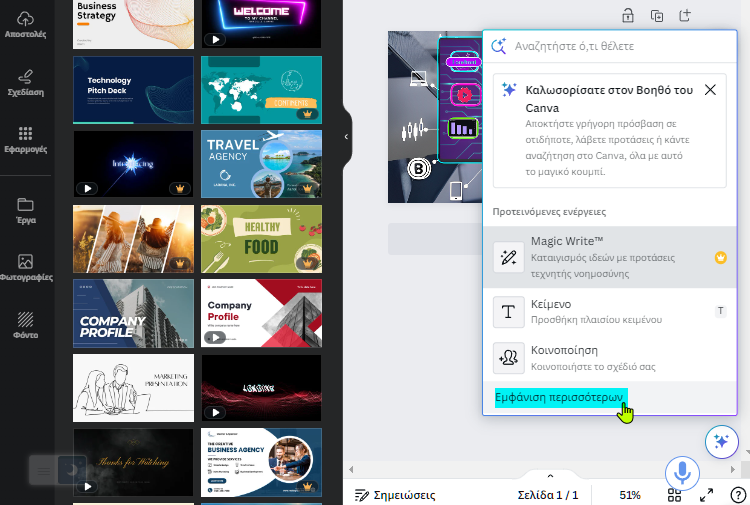Click the Magic Write premium crown badge

[x=720, y=258]
